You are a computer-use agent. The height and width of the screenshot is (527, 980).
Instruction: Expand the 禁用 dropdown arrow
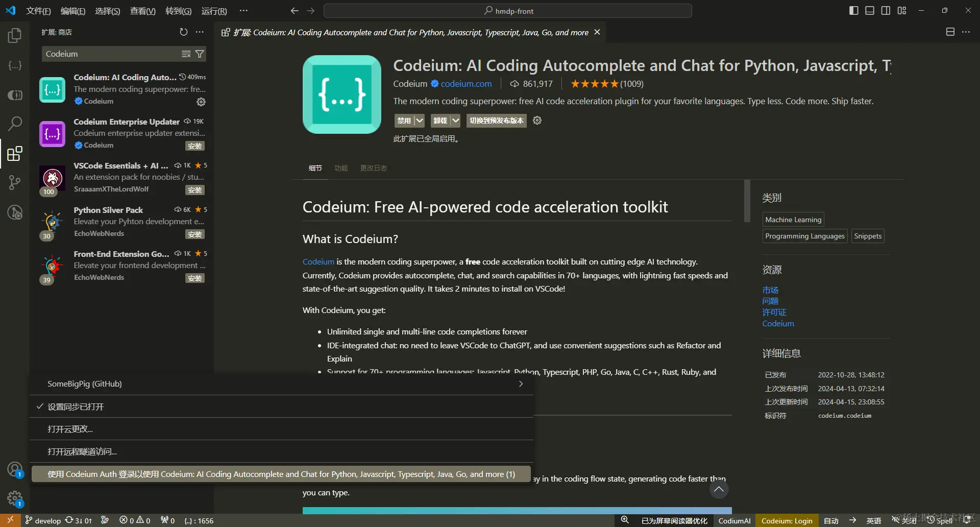point(419,121)
